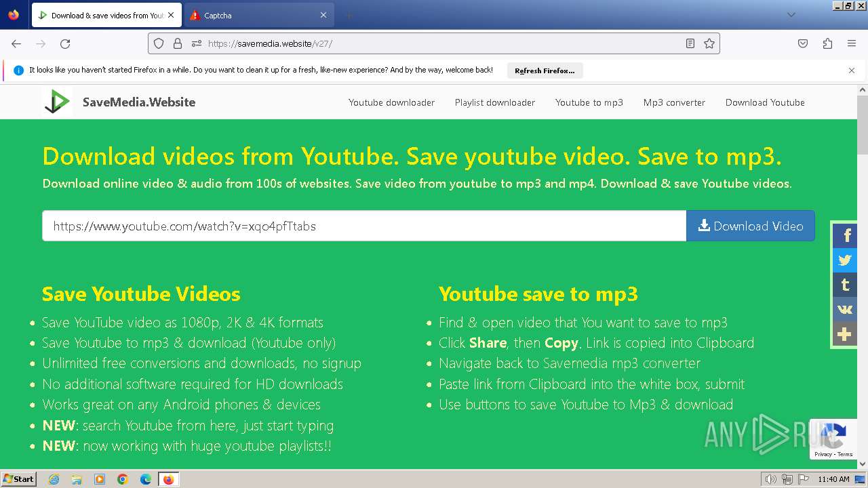Expand the list all tabs dropdown
The image size is (868, 488).
click(791, 15)
